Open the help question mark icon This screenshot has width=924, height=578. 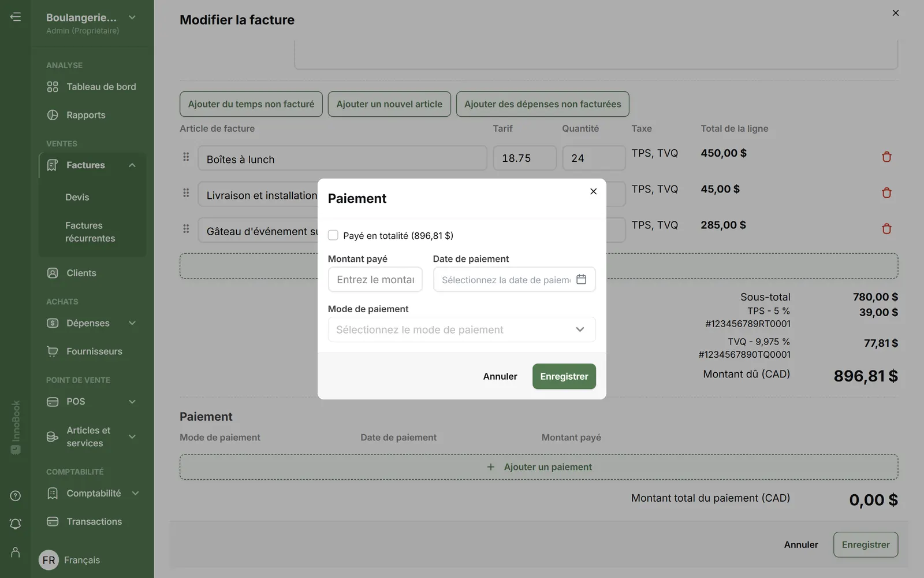(16, 496)
